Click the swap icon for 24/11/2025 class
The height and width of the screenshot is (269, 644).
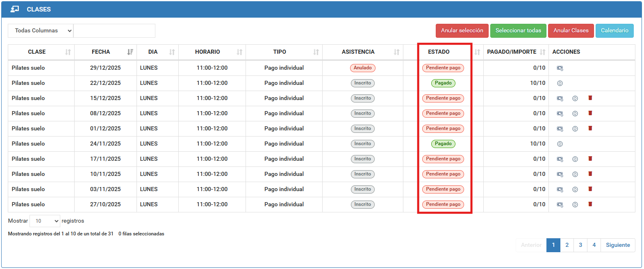tap(560, 144)
